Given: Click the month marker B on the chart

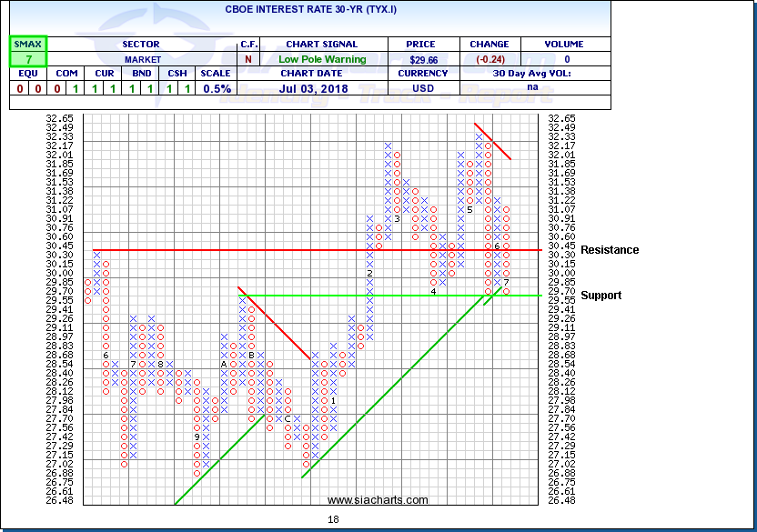Looking at the screenshot, I should [251, 355].
